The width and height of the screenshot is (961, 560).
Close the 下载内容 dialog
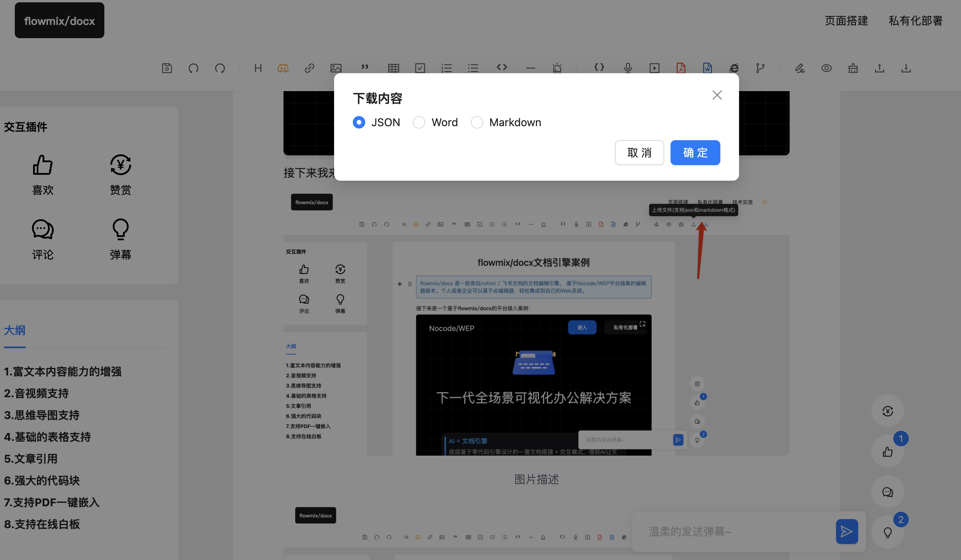tap(717, 95)
